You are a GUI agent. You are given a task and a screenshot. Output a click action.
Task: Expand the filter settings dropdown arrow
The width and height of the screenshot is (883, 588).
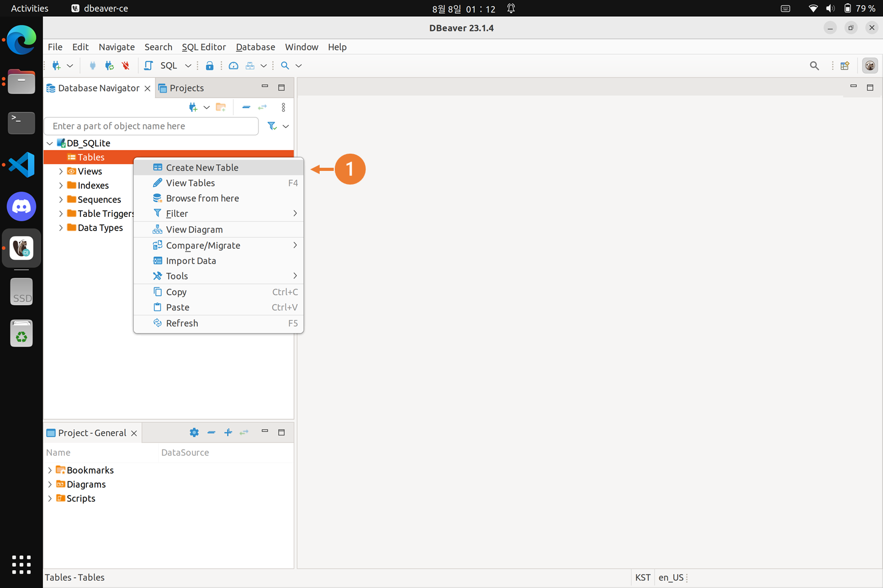(286, 126)
